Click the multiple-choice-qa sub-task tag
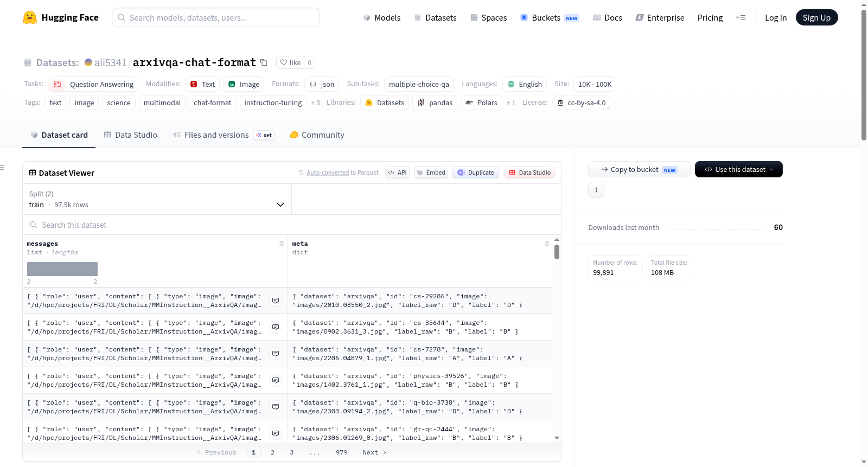868x467 pixels. [419, 84]
